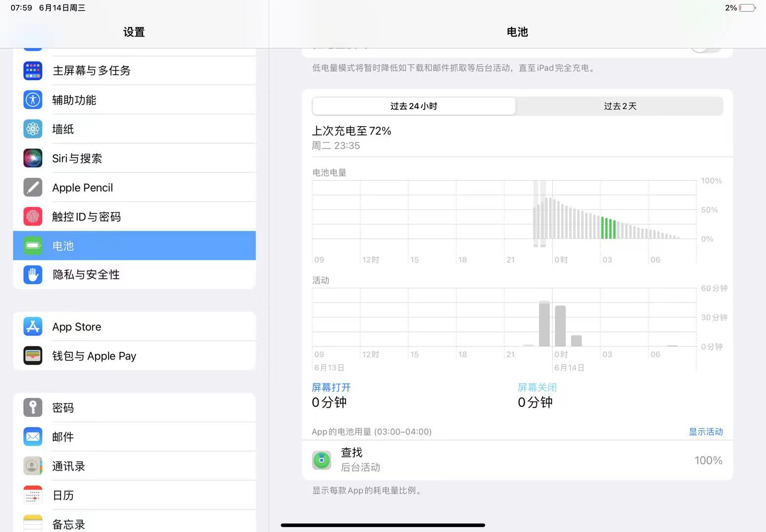Click the 显示活动 link
The width and height of the screenshot is (766, 532).
[x=705, y=432]
